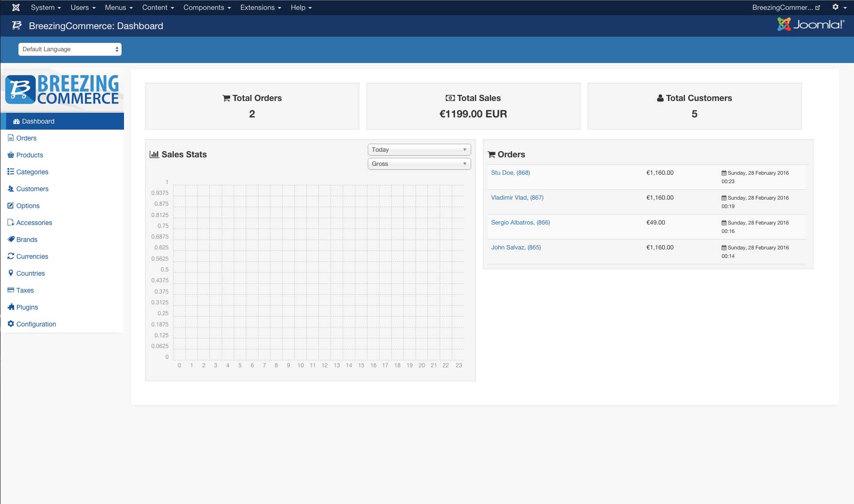Click the Total Customers count 5

tap(694, 114)
